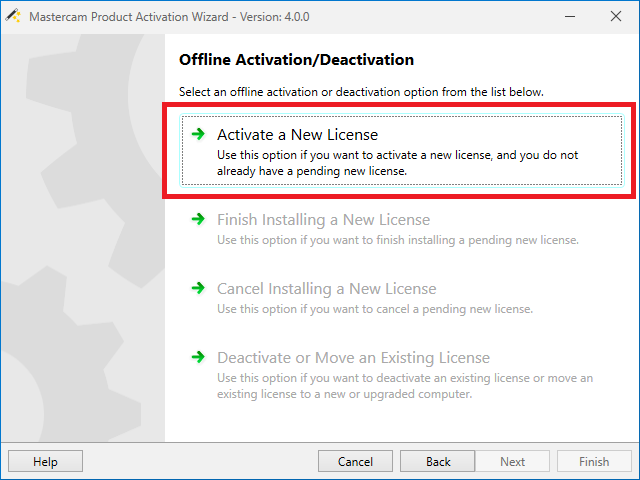This screenshot has height=480, width=640.
Task: Click the Mastercam icon in the title bar
Action: [13, 16]
